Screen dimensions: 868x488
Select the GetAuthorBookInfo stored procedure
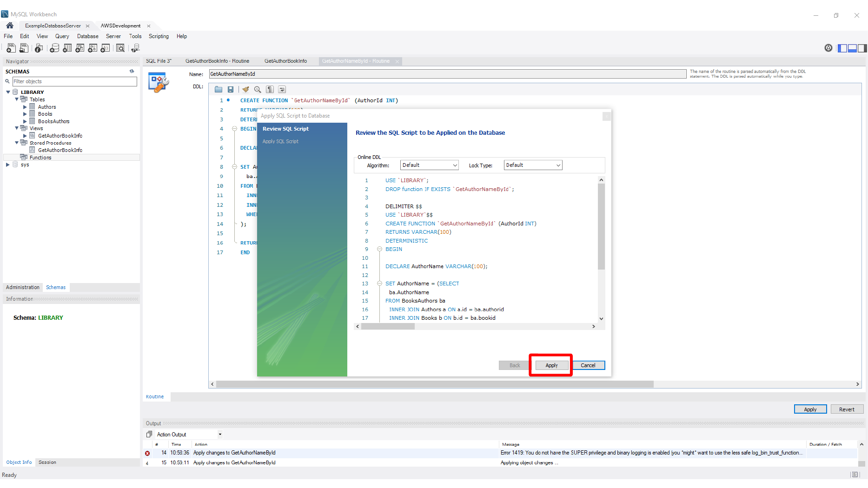click(x=60, y=150)
